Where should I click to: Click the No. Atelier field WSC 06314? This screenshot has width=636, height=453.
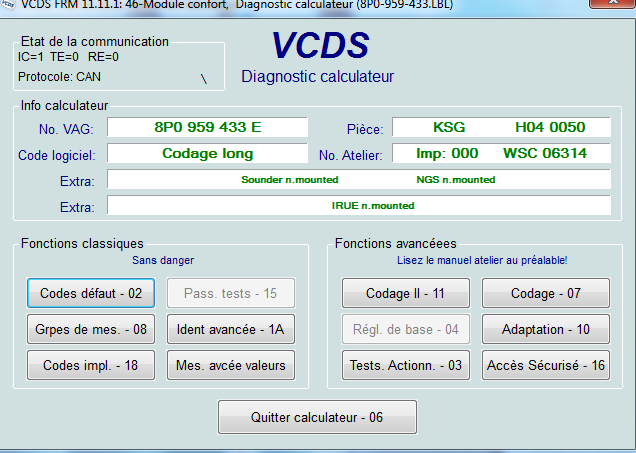coord(501,153)
